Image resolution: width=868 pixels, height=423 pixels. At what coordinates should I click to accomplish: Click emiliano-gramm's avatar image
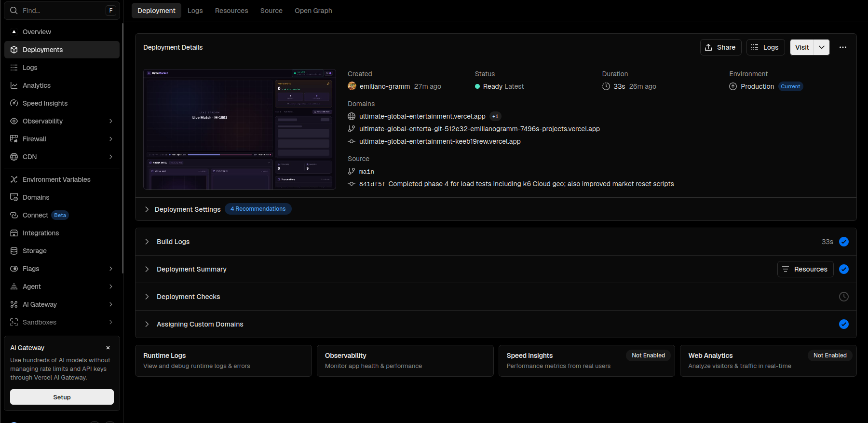click(352, 86)
